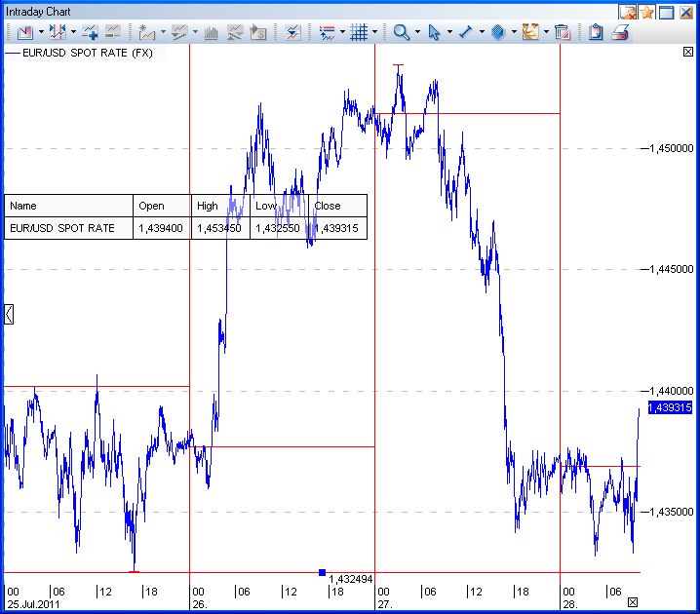Click the volume bars icon
Screen dimensions: 700x614
click(x=211, y=32)
